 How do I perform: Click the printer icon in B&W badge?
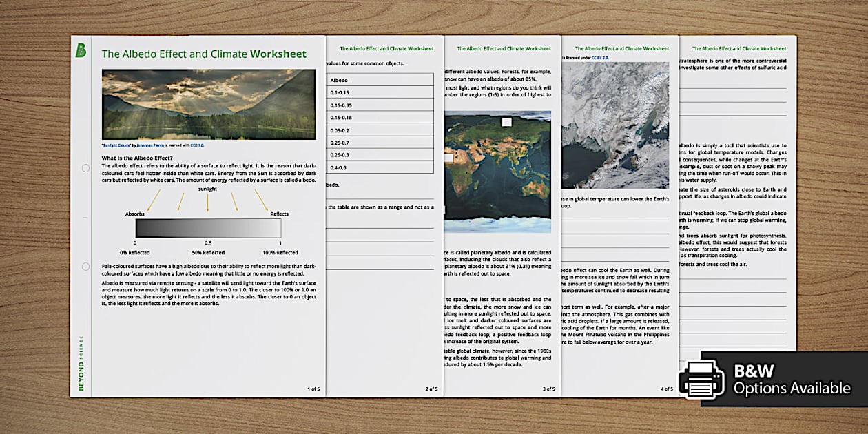coord(701,379)
